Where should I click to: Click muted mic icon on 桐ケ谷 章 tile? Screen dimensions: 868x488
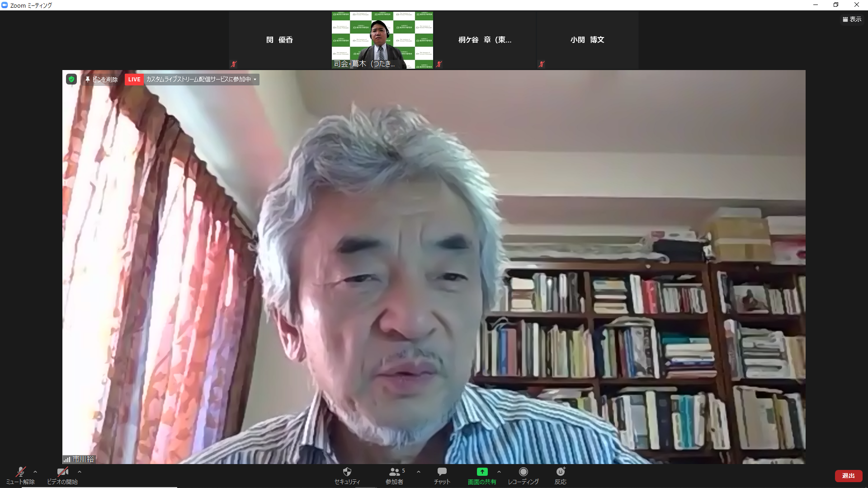pyautogui.click(x=439, y=64)
